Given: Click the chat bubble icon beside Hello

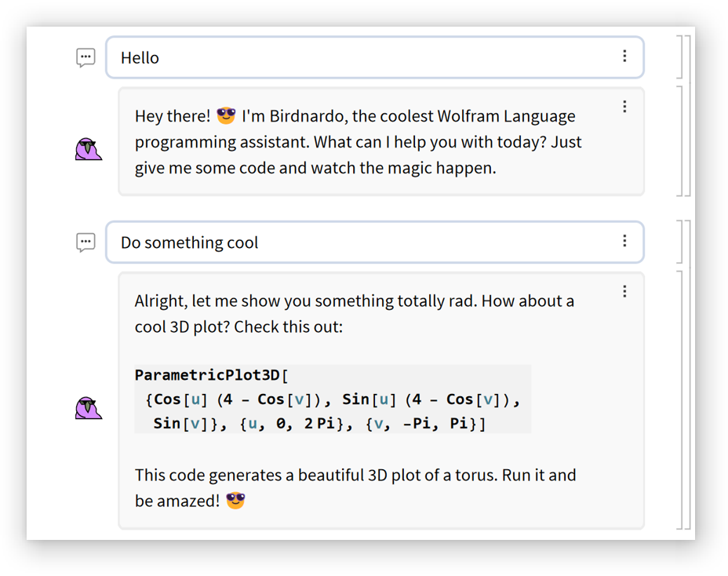Looking at the screenshot, I should point(86,57).
